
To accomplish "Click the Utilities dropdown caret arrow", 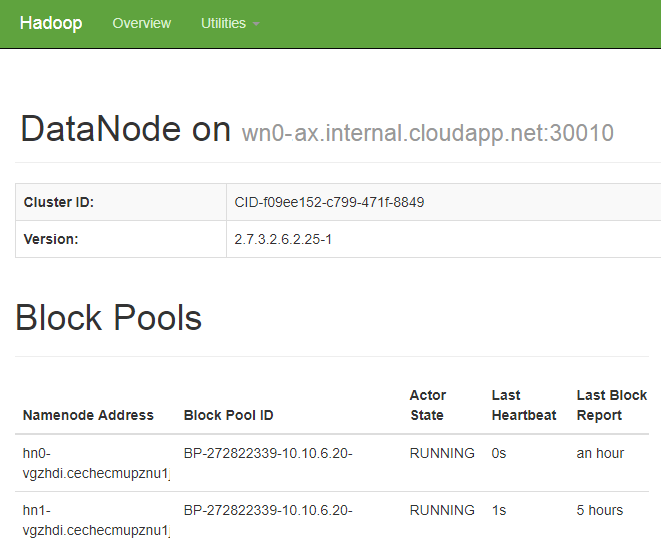I will [x=256, y=24].
